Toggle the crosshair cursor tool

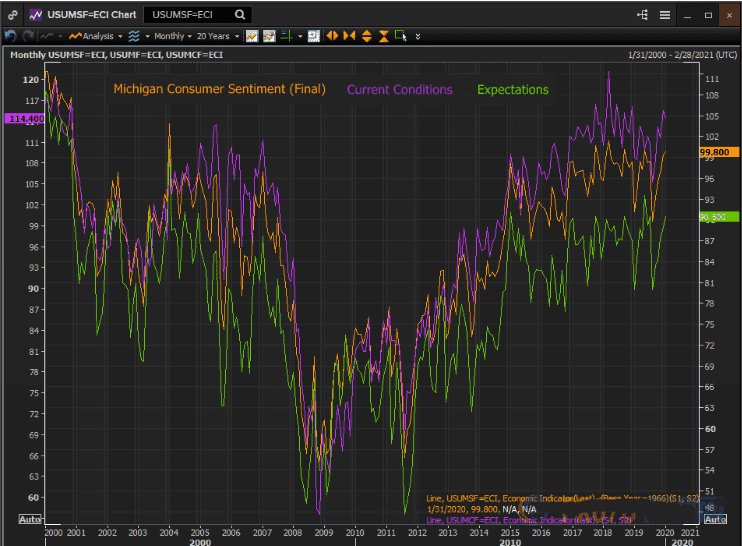(x=286, y=35)
